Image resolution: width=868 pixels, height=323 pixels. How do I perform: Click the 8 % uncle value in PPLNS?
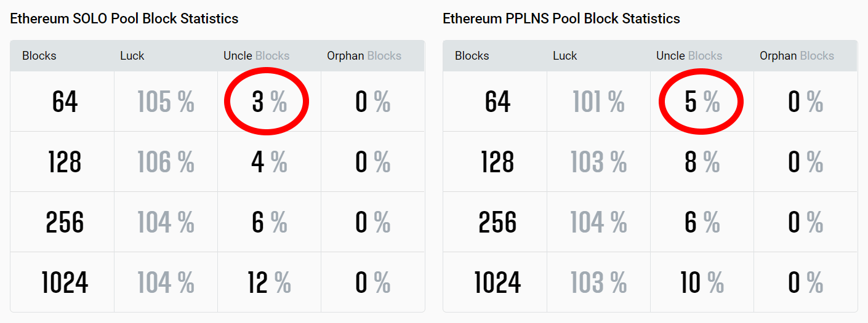click(x=702, y=162)
